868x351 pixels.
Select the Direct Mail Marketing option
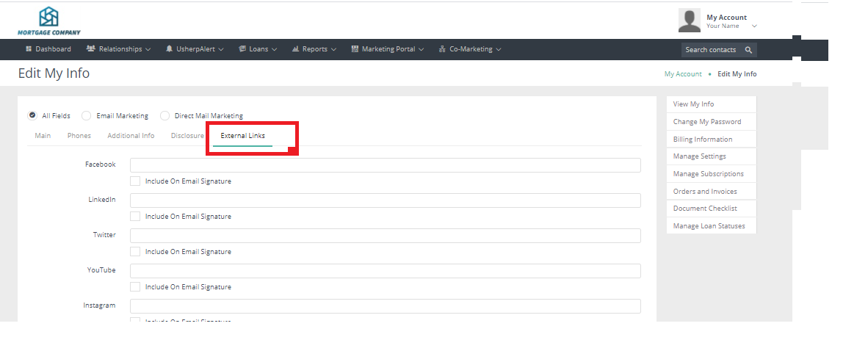tap(164, 115)
